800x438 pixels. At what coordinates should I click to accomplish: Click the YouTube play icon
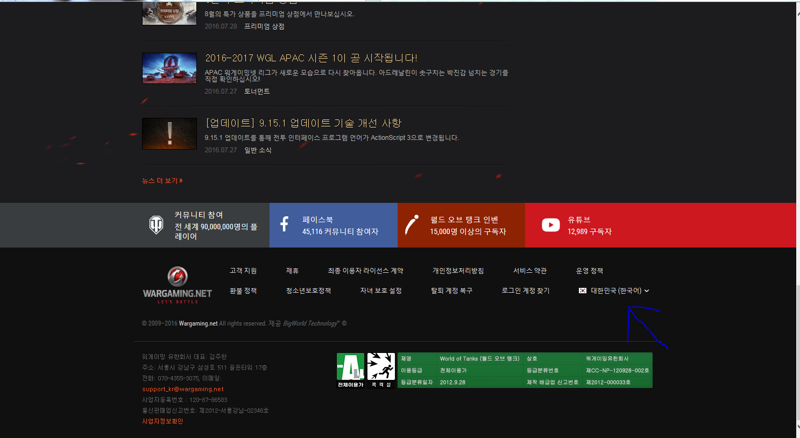[551, 225]
